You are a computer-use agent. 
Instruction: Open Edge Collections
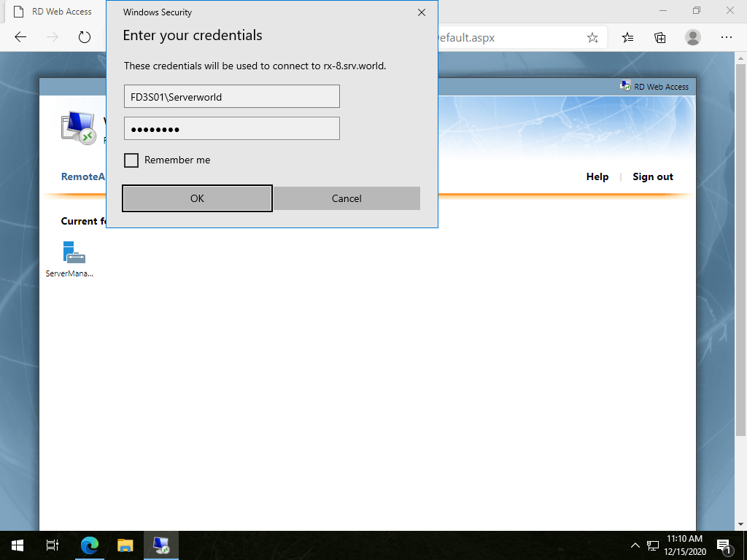click(659, 36)
